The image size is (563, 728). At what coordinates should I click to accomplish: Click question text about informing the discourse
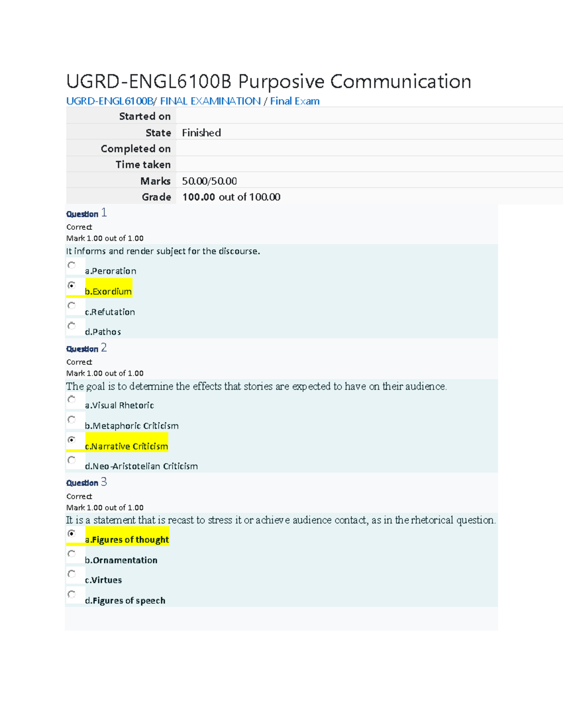coord(163,251)
